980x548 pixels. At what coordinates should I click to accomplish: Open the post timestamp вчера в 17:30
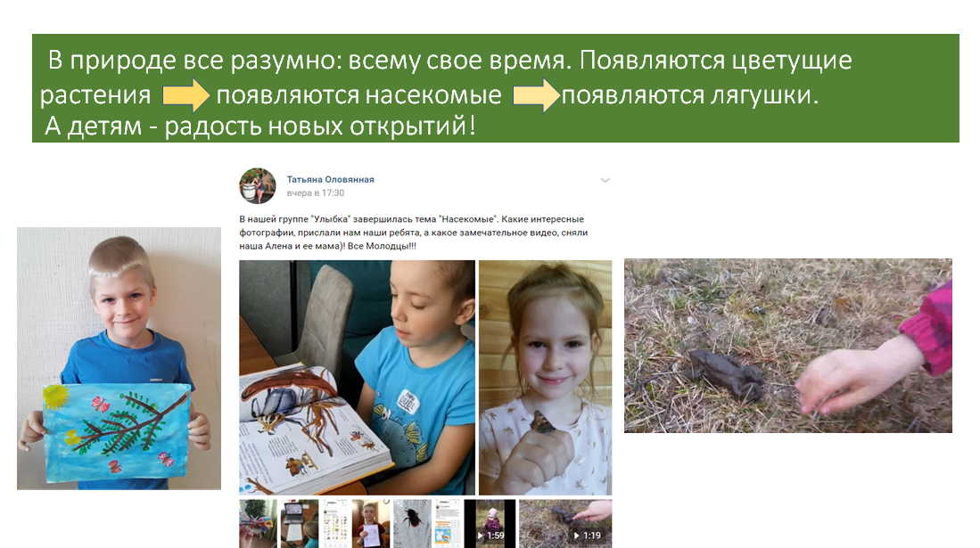tap(315, 193)
